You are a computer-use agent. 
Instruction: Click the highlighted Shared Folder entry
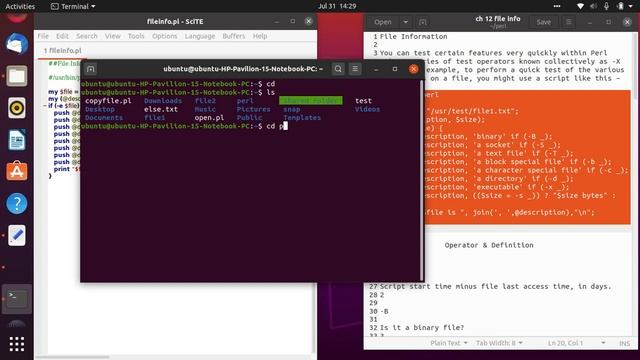point(311,101)
